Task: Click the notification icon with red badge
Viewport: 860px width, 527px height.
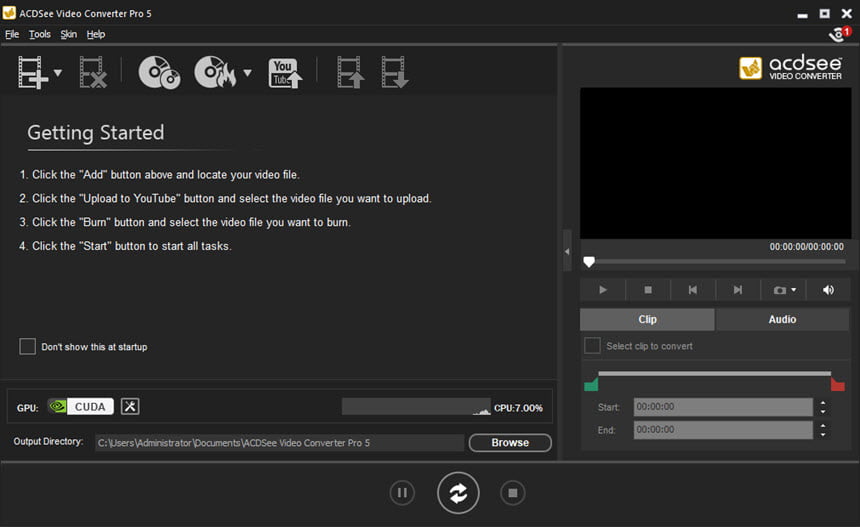Action: coord(840,34)
